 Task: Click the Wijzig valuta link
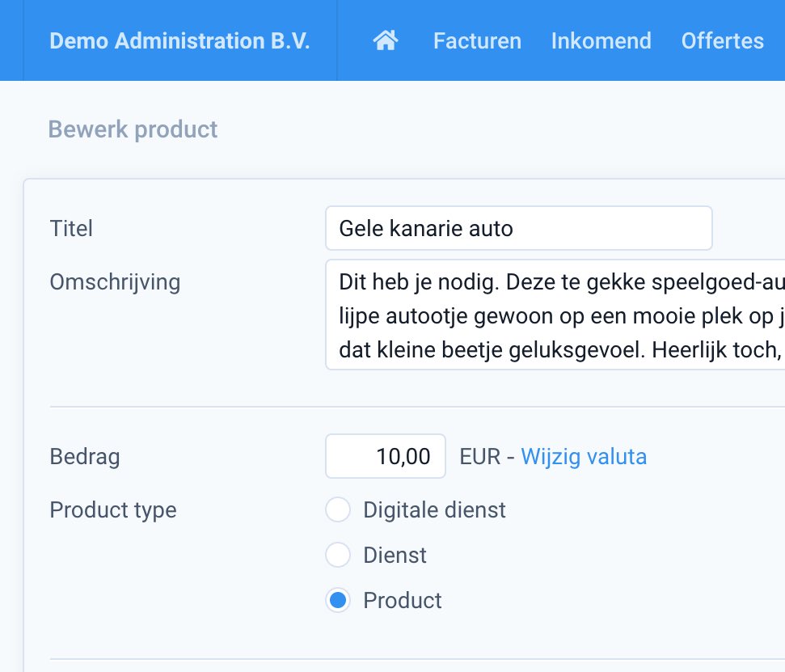pos(584,457)
